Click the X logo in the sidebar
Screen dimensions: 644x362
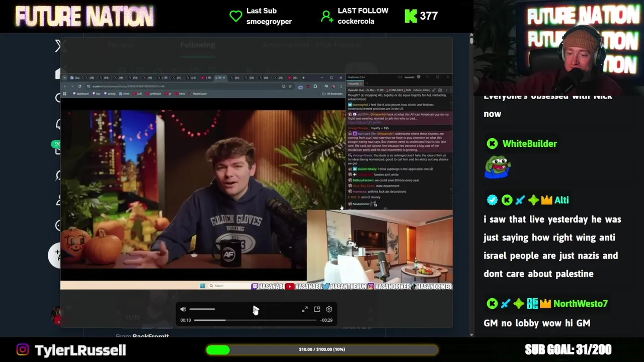(59, 46)
